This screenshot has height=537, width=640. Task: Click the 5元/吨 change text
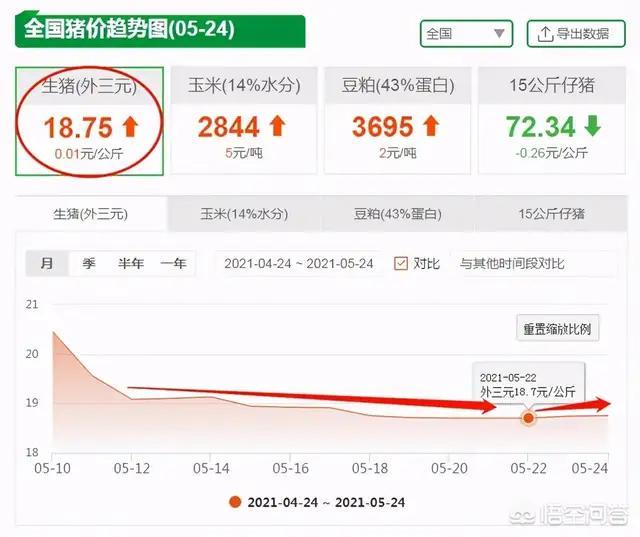point(244,153)
